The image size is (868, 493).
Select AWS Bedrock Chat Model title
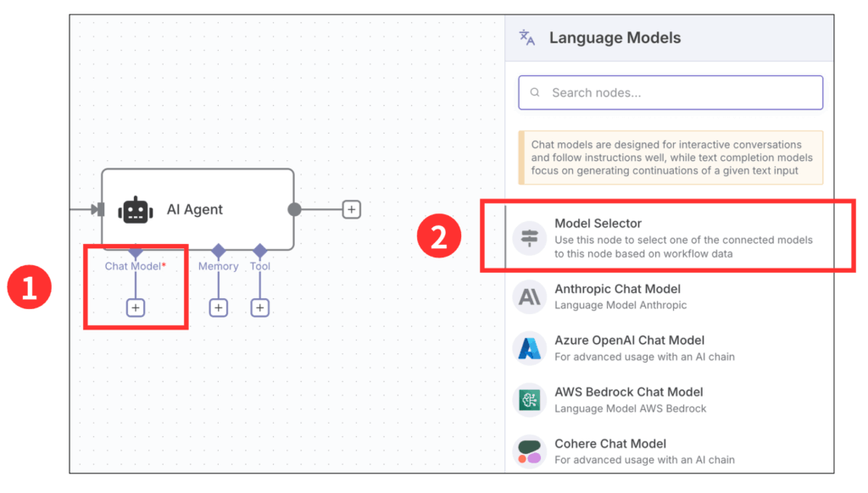pos(628,392)
